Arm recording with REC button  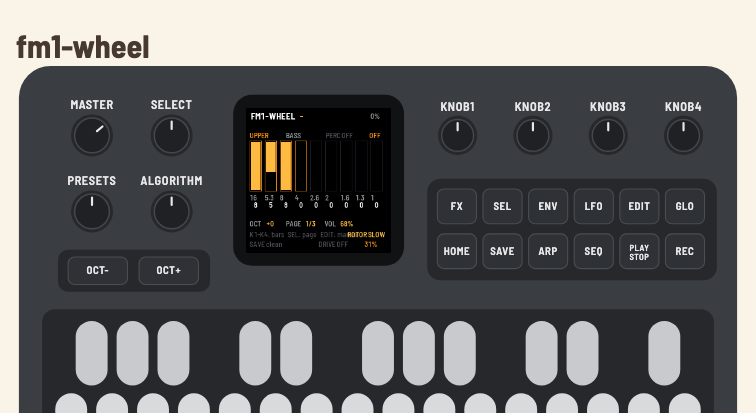click(x=685, y=251)
